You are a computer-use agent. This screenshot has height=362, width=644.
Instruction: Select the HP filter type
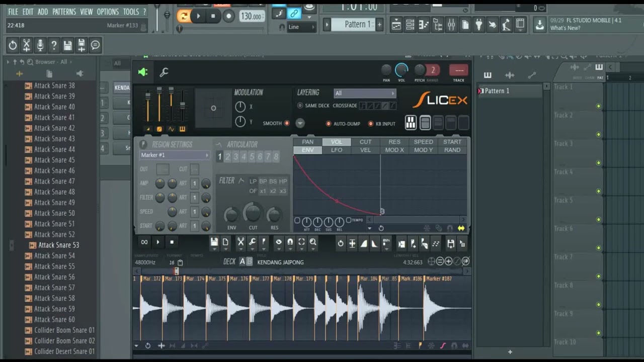(283, 182)
